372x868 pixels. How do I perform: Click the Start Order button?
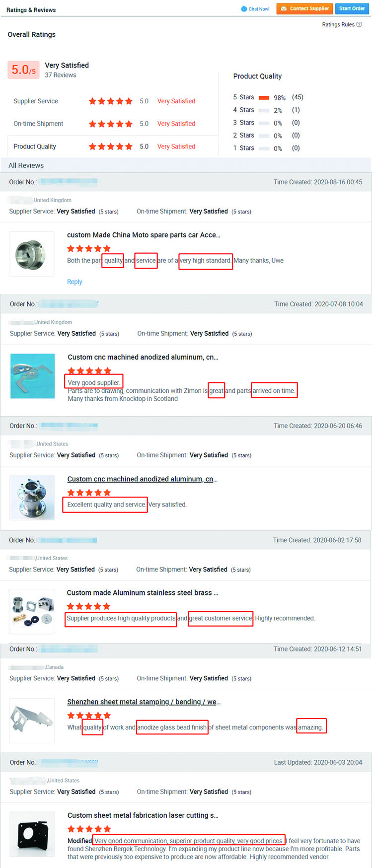tap(352, 8)
